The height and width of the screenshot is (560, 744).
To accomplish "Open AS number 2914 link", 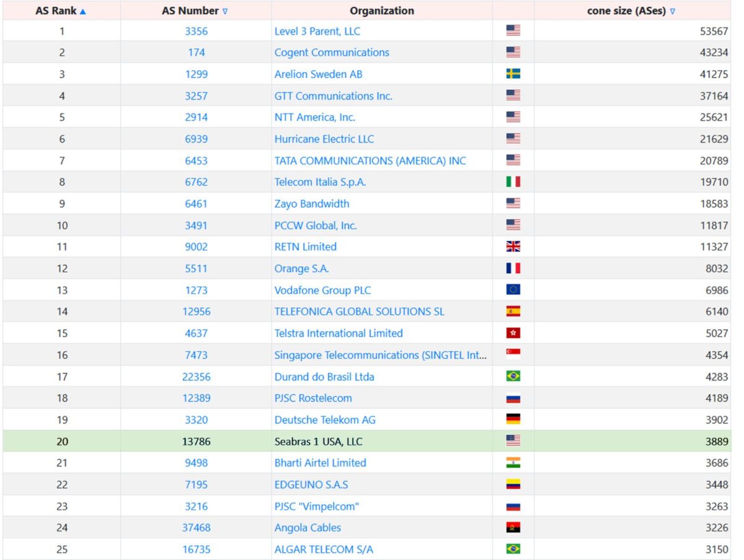I will pos(196,117).
